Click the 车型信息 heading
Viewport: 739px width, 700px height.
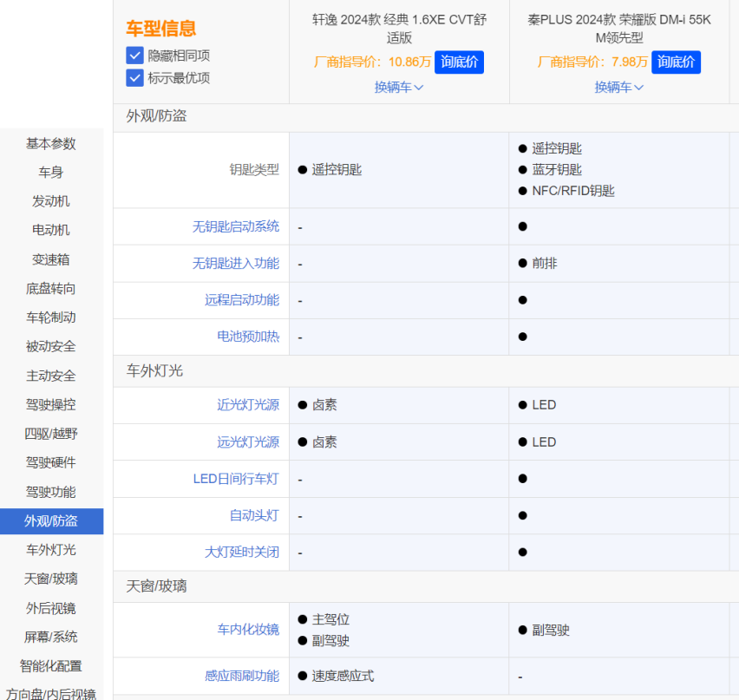point(160,29)
